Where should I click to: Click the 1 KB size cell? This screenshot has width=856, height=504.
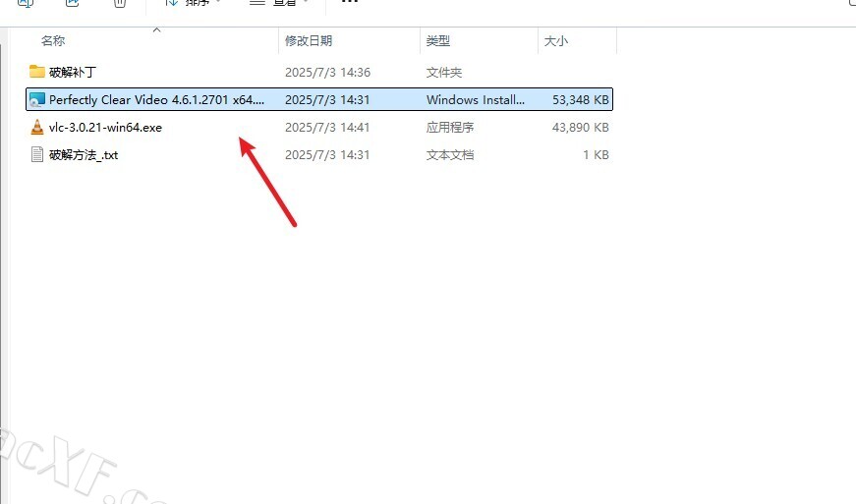(596, 155)
